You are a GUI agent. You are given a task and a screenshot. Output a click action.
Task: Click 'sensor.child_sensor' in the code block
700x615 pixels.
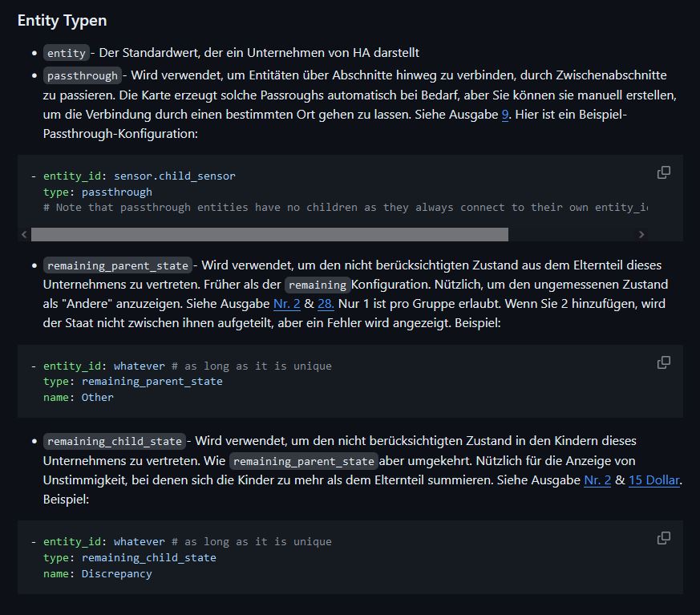[x=174, y=176]
